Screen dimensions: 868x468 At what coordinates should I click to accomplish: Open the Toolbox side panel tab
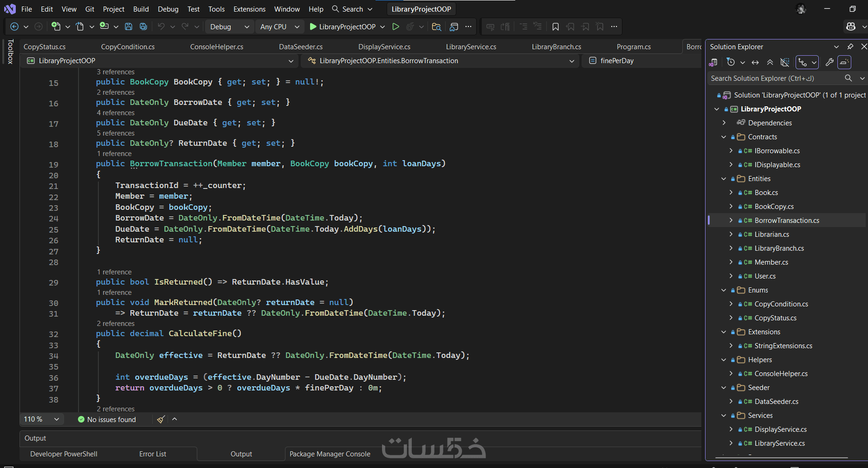coord(10,52)
